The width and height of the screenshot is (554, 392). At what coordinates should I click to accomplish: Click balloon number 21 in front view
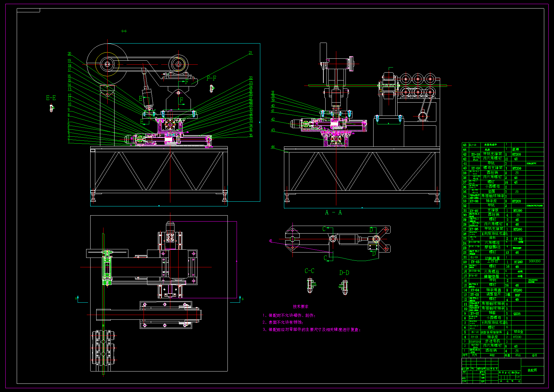(x=250, y=53)
